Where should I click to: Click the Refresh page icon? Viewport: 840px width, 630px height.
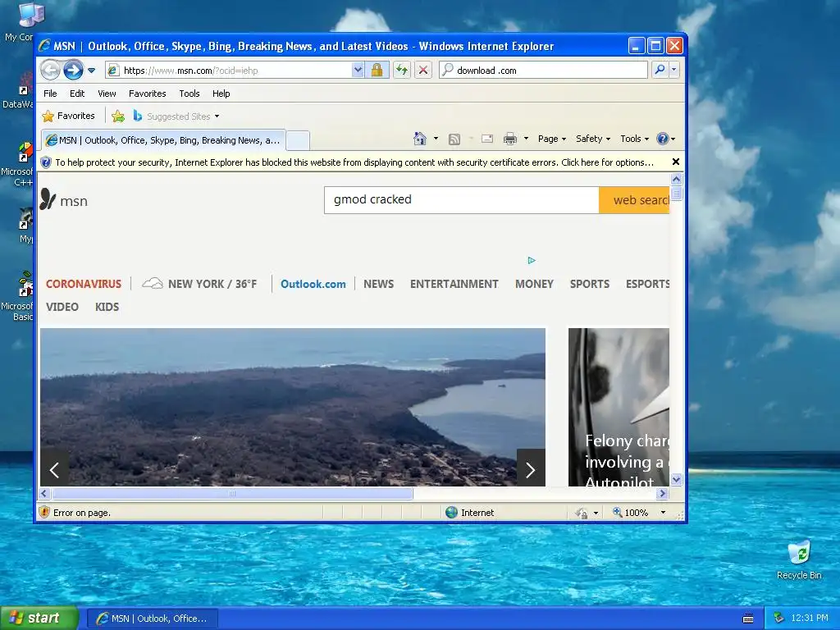tap(402, 71)
